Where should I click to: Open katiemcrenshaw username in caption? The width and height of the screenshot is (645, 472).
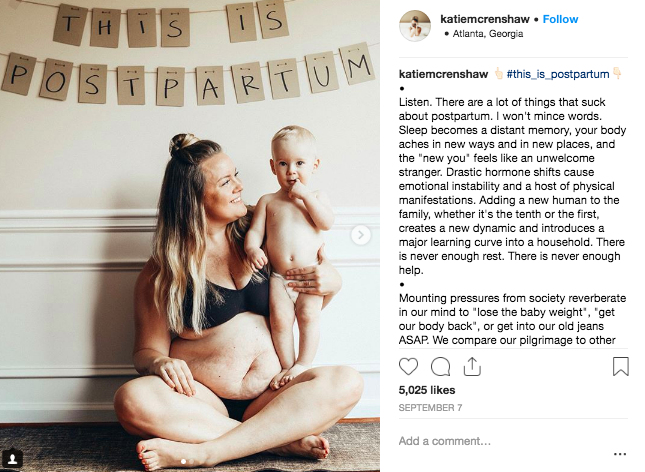coord(443,74)
